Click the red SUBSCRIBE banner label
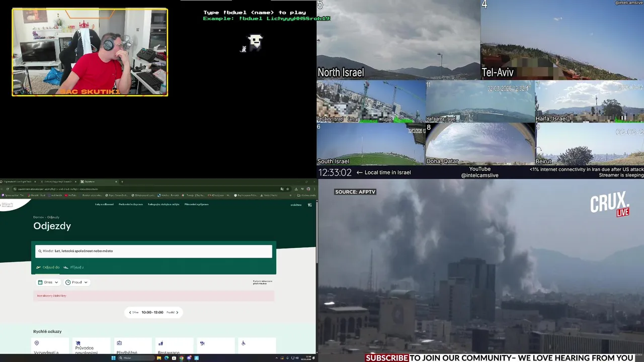The image size is (644, 362). tap(387, 358)
